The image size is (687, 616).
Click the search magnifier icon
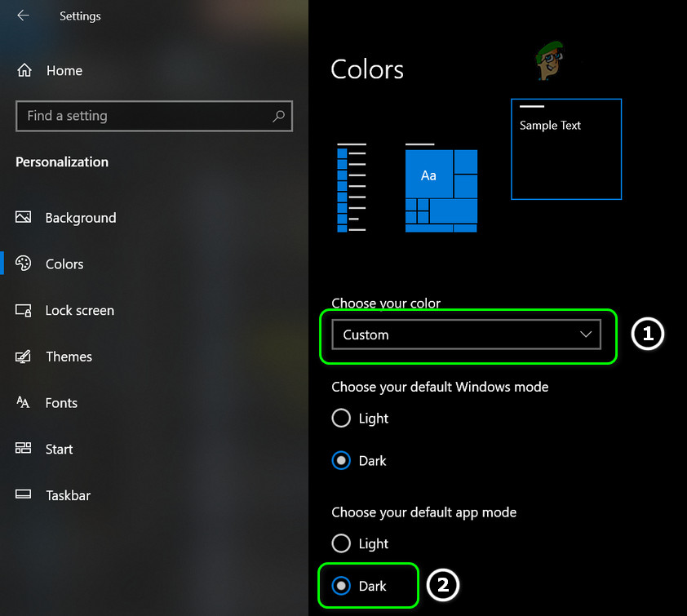[279, 116]
